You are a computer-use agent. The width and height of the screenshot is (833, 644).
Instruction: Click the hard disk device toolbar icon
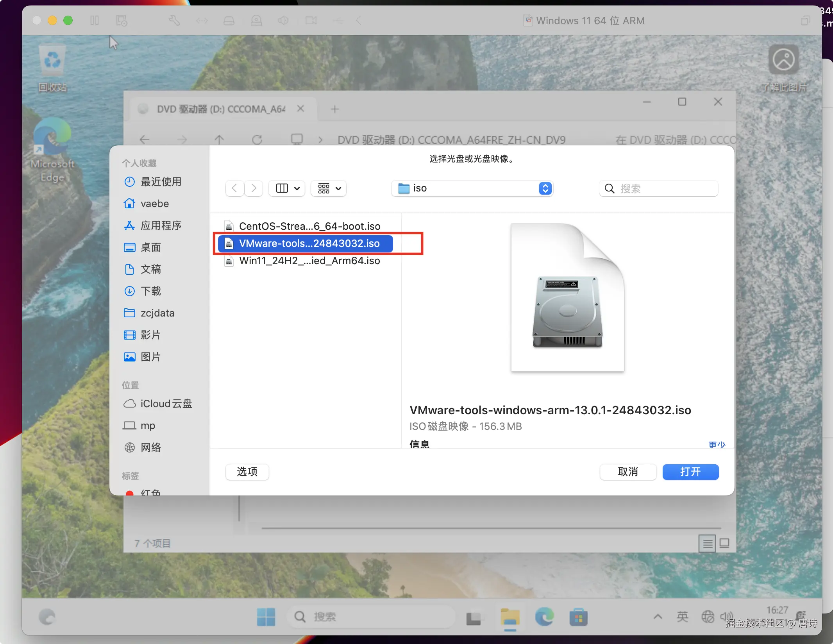tap(229, 20)
